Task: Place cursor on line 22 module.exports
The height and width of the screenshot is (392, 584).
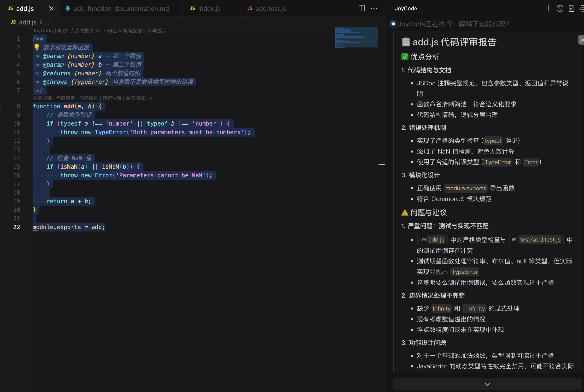Action: coord(69,227)
